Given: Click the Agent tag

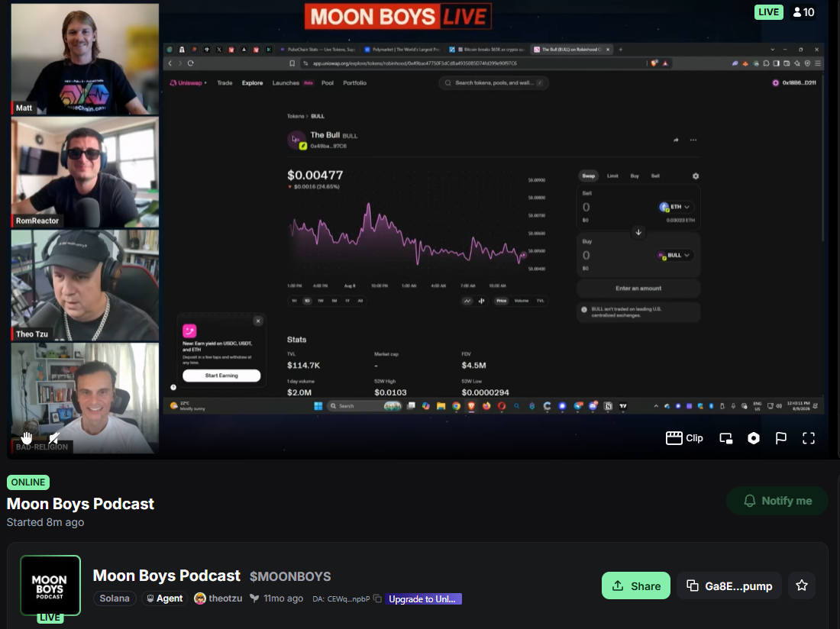Looking at the screenshot, I should point(164,598).
